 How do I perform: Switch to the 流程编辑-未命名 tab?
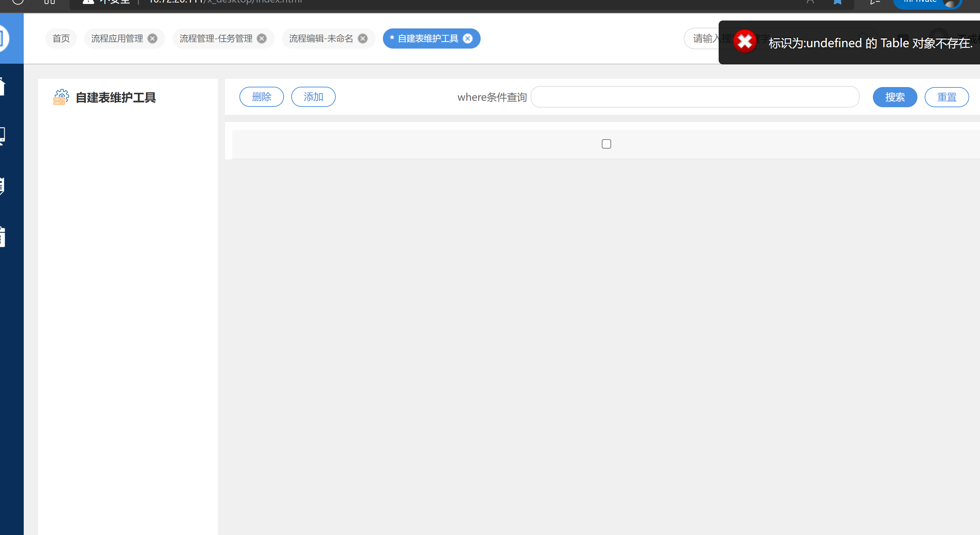[321, 38]
